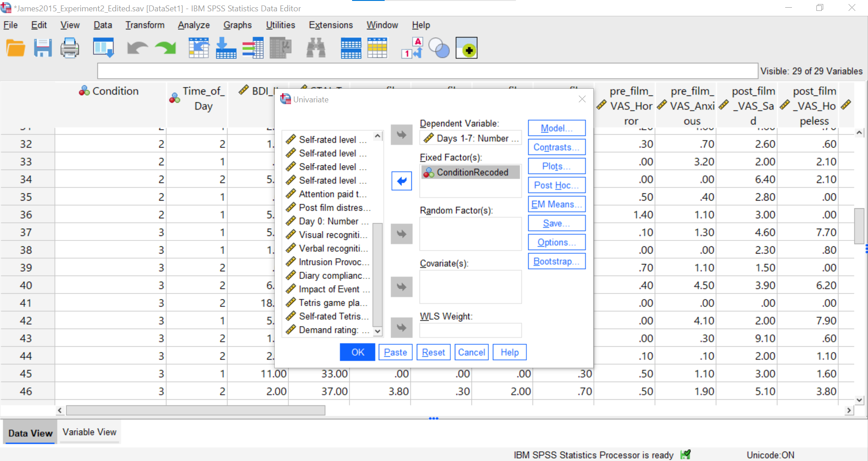Image resolution: width=868 pixels, height=461 pixels.
Task: Open the Options... dialog
Action: tap(557, 242)
